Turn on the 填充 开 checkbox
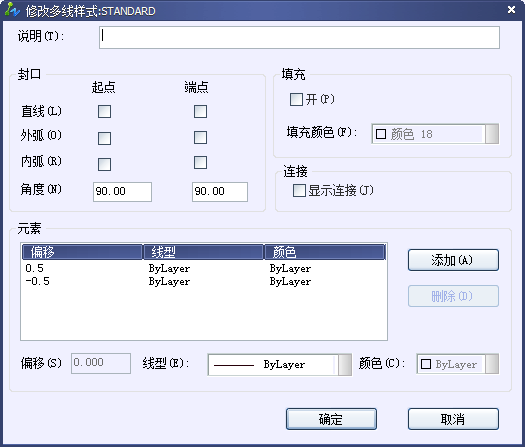The height and width of the screenshot is (447, 525). [x=296, y=99]
